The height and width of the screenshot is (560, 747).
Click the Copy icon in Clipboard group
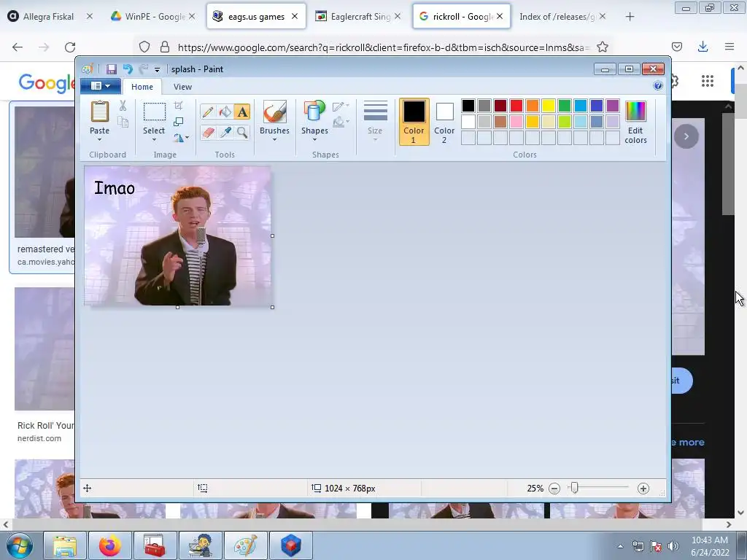click(123, 122)
